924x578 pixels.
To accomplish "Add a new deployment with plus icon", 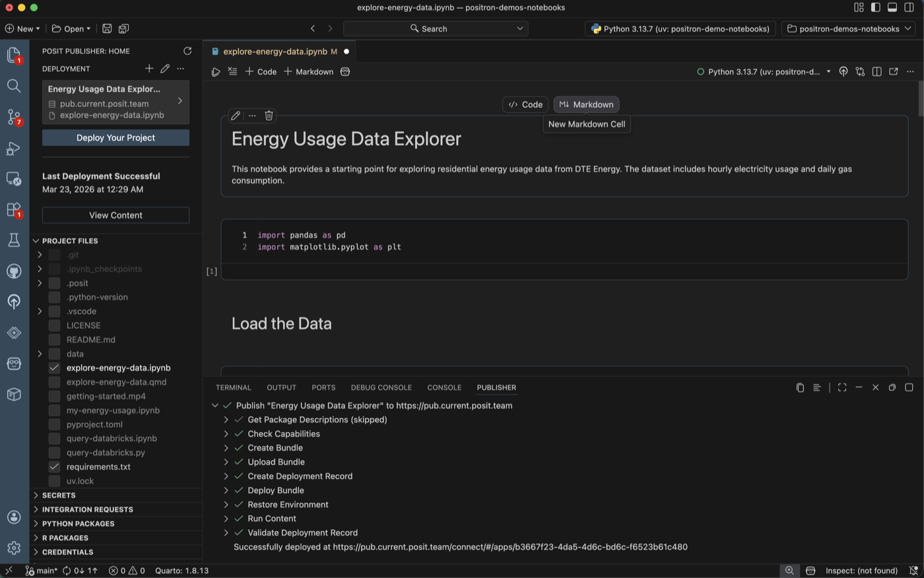I will coord(149,69).
